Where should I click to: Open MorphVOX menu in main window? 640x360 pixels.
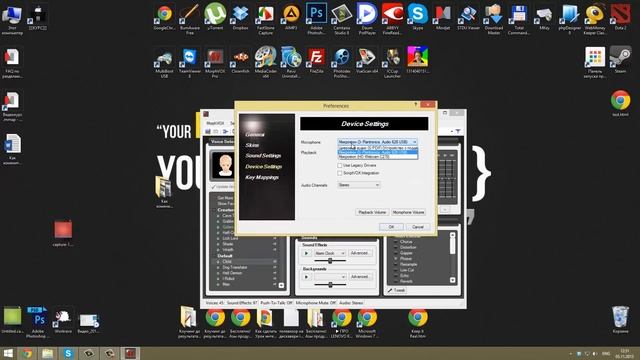tap(215, 123)
